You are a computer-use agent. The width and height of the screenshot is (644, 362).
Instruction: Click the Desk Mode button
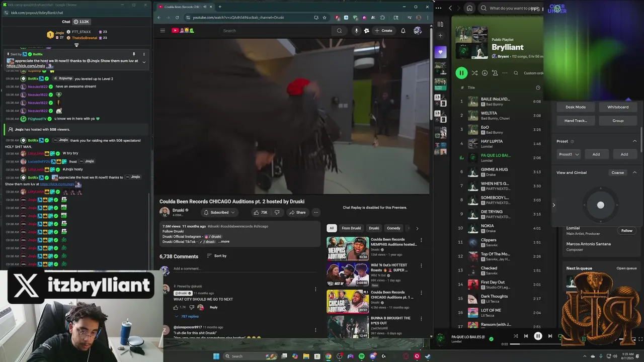point(576,107)
